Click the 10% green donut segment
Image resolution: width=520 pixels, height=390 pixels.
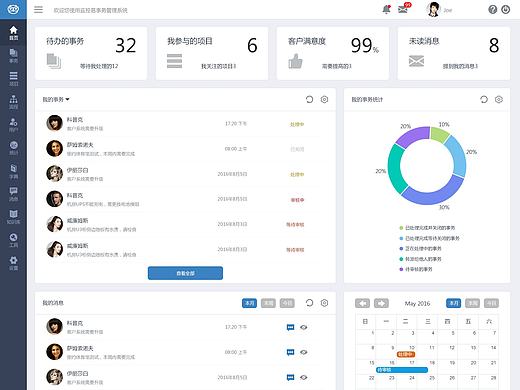[x=440, y=134]
